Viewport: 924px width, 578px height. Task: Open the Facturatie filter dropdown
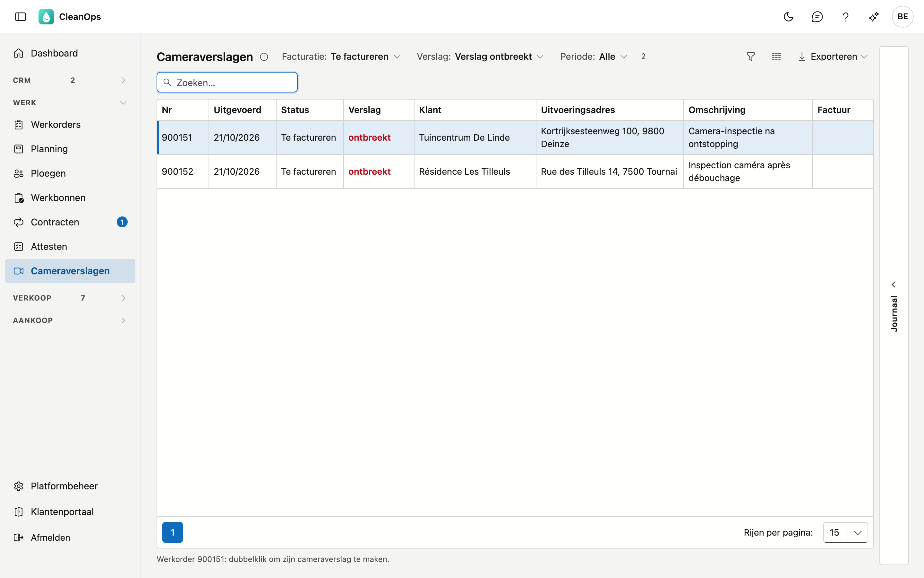(x=341, y=57)
